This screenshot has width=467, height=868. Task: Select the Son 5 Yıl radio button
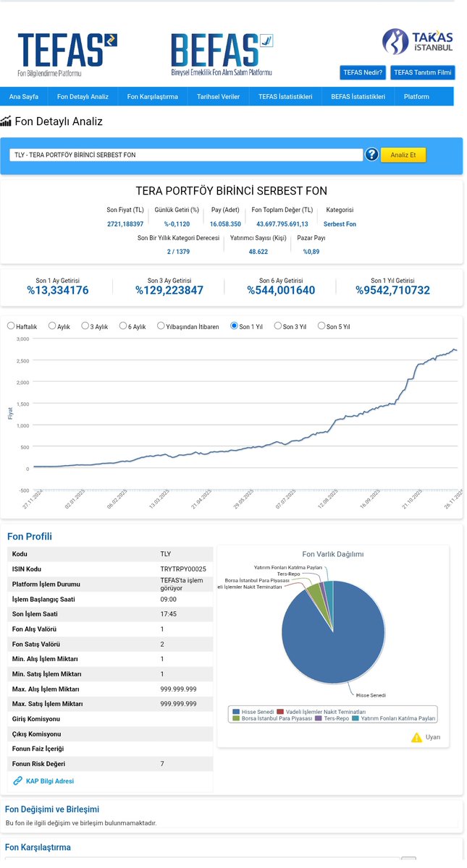(321, 326)
